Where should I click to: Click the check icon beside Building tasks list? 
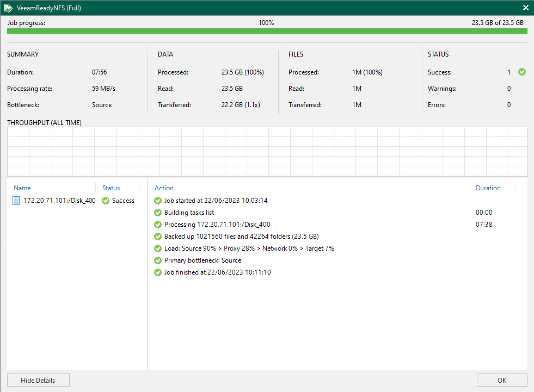pos(158,213)
